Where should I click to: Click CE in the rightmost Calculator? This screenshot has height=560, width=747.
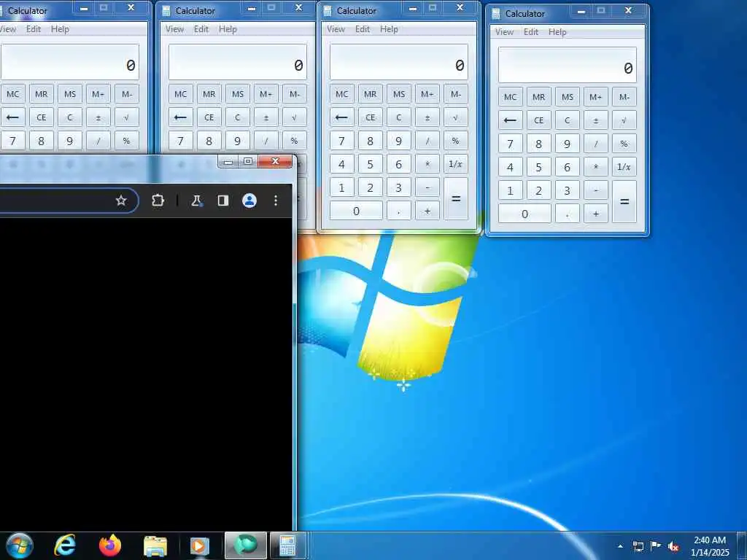pyautogui.click(x=539, y=120)
